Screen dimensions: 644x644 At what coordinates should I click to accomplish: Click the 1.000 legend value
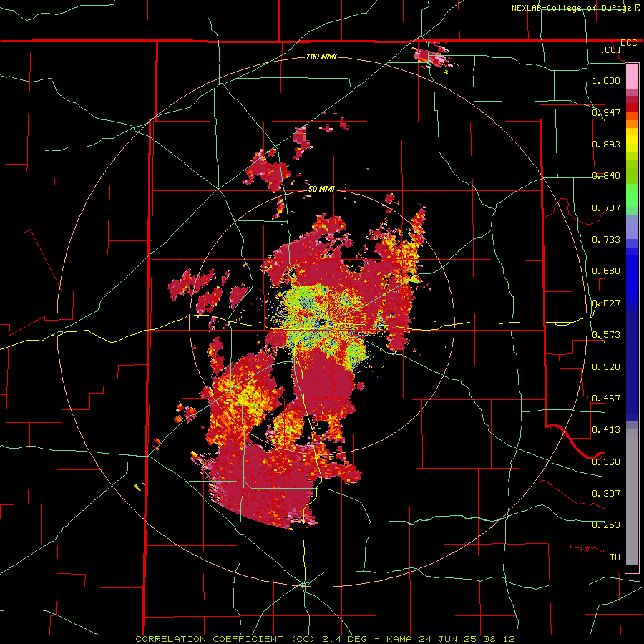point(606,80)
